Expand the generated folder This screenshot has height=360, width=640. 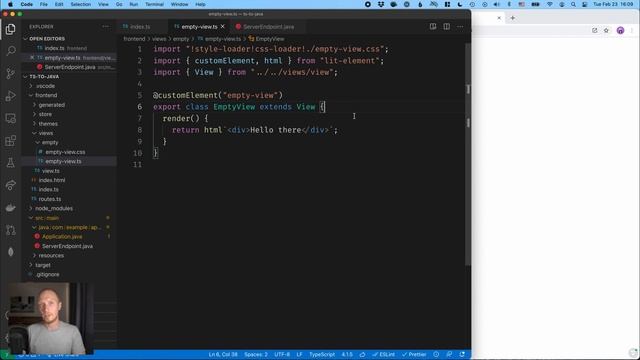51,105
